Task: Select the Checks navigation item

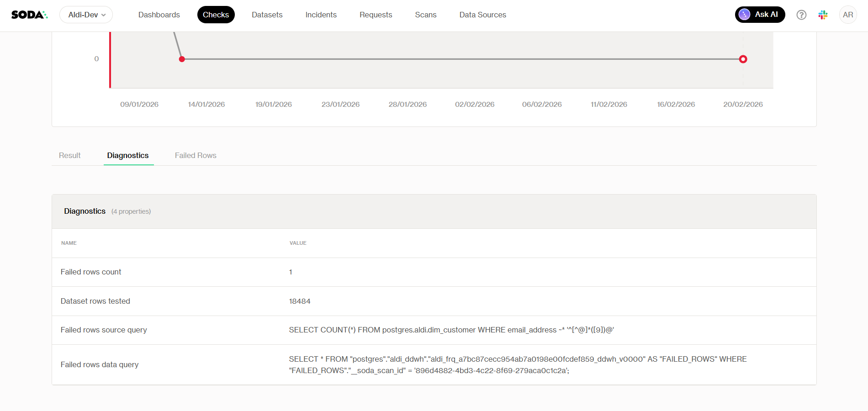Action: pos(216,15)
